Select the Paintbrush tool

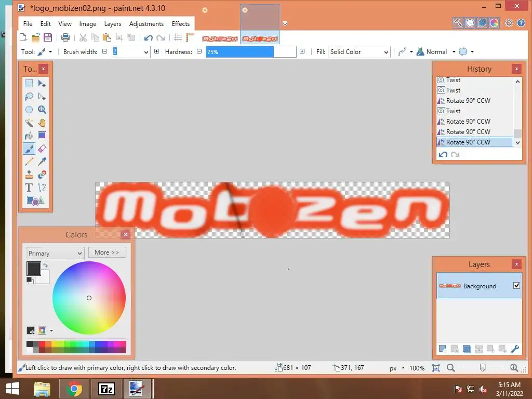(29, 149)
